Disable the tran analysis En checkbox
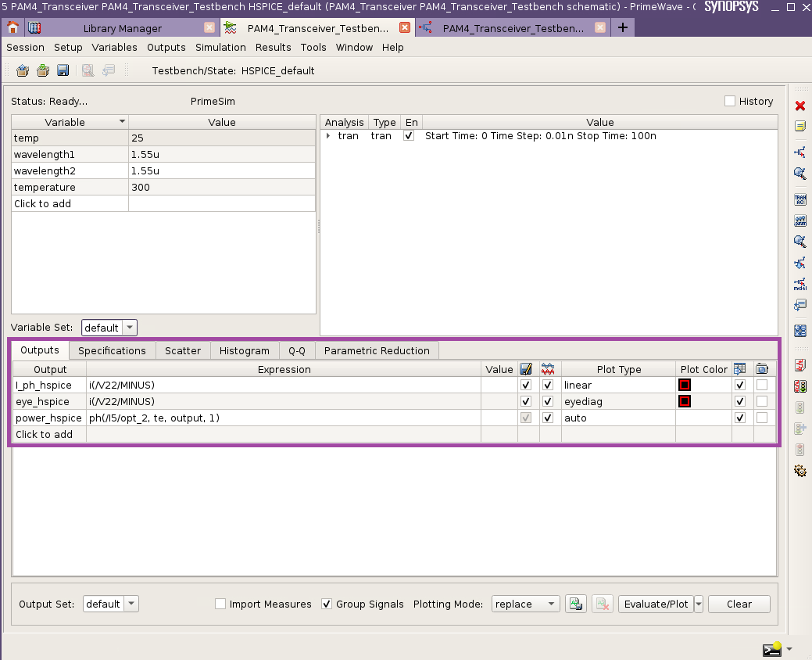Screen dimensions: 812x660 click(409, 136)
